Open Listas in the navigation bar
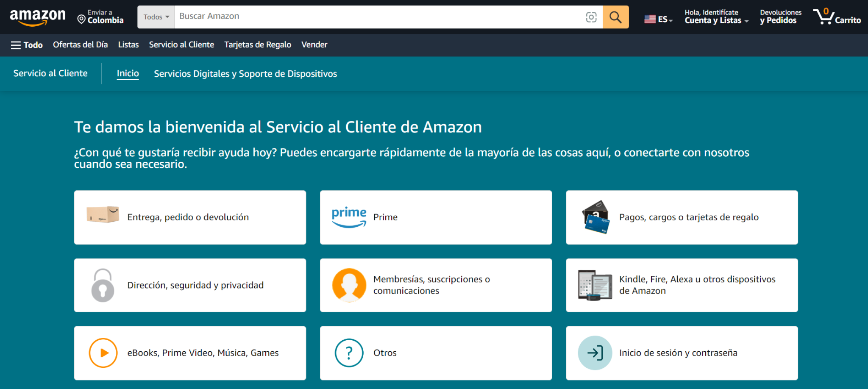Screen dimensions: 868x389 click(x=128, y=44)
